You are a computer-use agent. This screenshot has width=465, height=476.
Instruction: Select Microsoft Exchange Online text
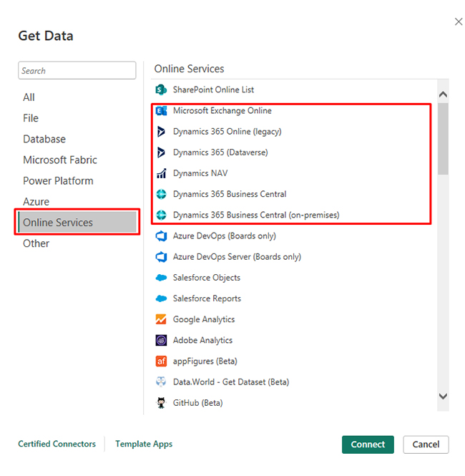[x=222, y=111]
